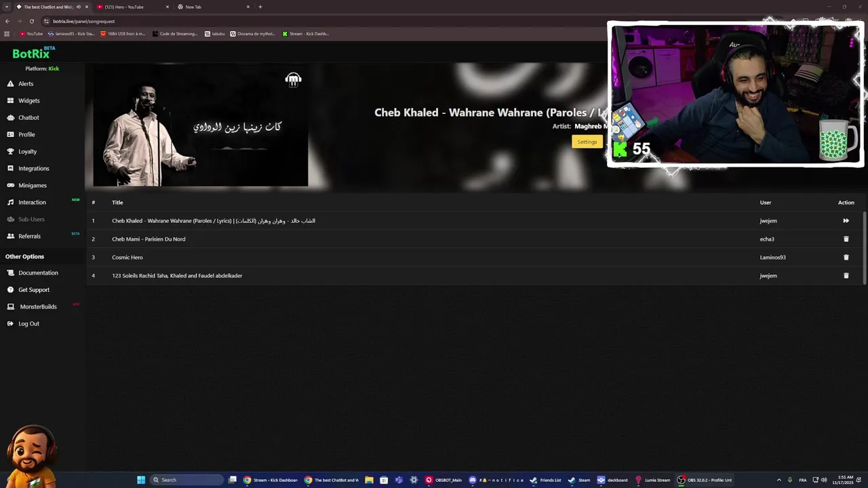This screenshot has height=488, width=868.
Task: Open the Get Support page
Action: (28, 289)
